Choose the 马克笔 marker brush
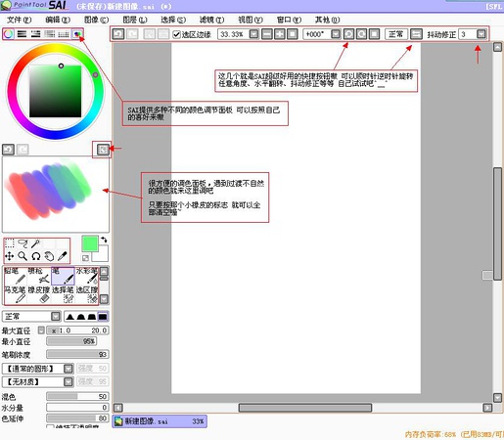The image size is (504, 440). (15, 294)
